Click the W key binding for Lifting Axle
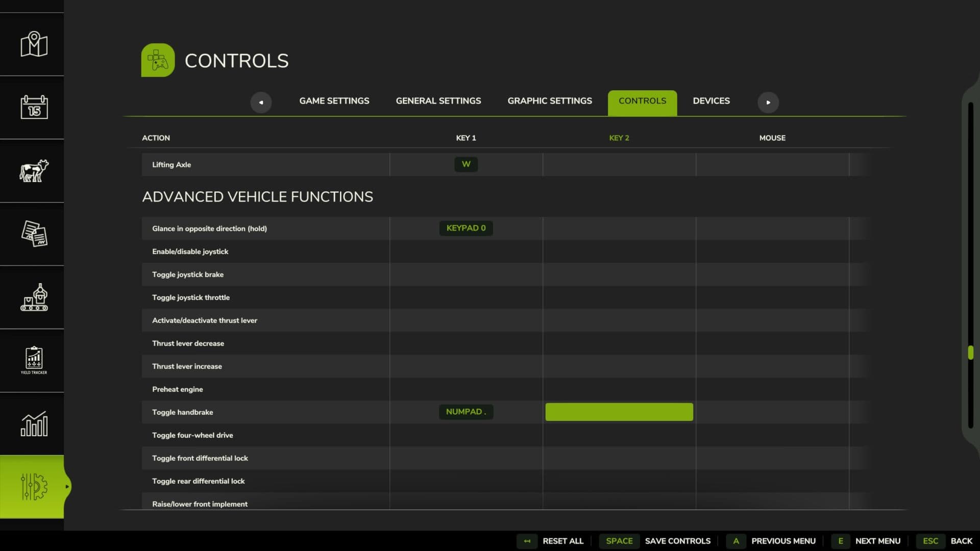Screen dimensions: 980x551 [x=466, y=164]
